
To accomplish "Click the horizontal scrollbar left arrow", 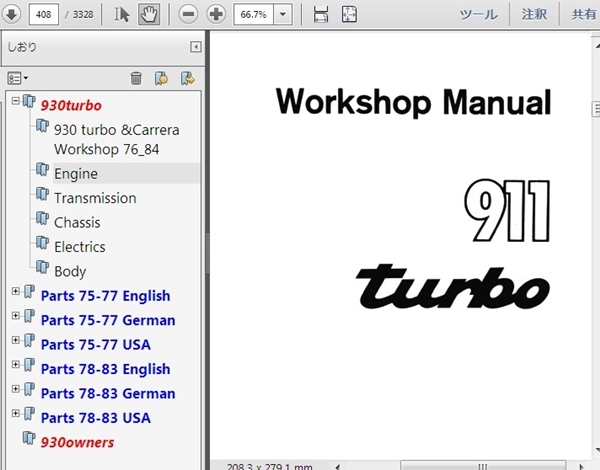I will tap(338, 466).
